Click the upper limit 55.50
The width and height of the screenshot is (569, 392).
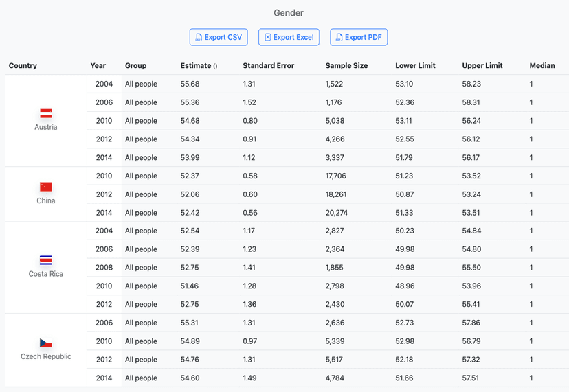471,268
